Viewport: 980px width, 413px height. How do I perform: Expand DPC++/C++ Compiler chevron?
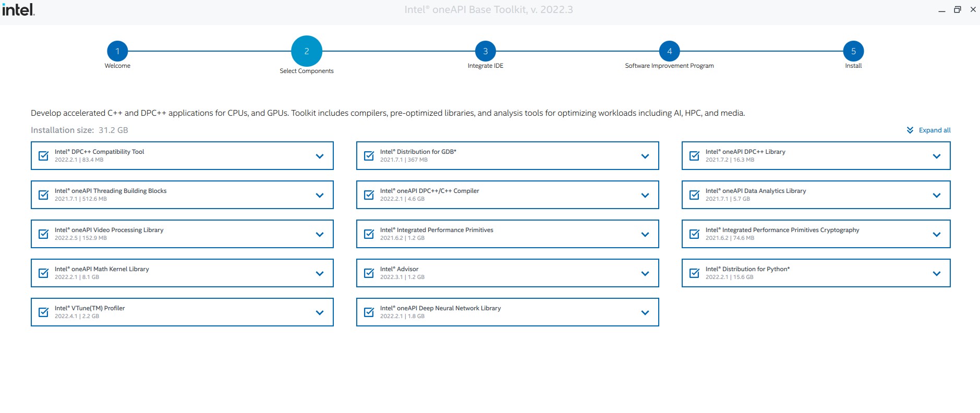645,196
